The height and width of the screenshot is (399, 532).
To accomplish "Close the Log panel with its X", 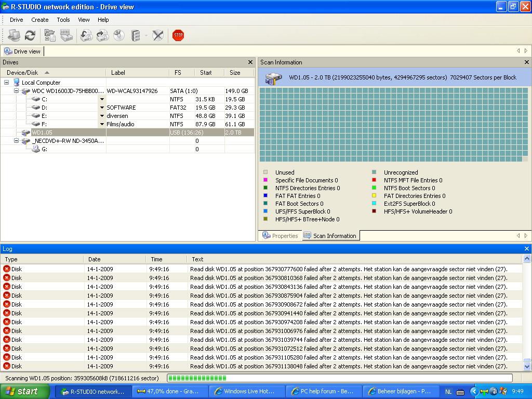I will (x=527, y=249).
